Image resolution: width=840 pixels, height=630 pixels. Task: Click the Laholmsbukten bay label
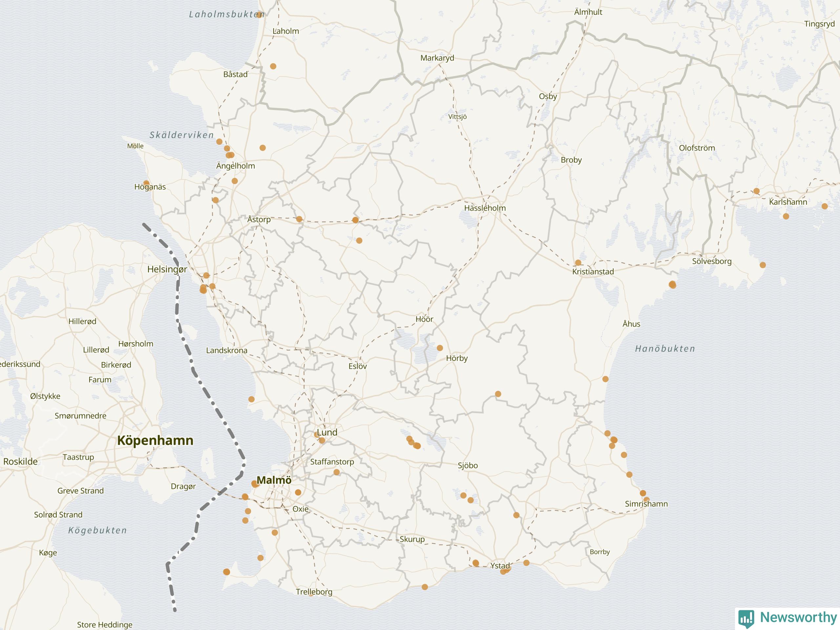[x=227, y=14]
